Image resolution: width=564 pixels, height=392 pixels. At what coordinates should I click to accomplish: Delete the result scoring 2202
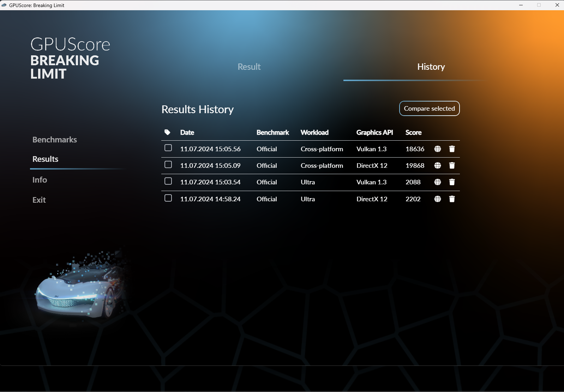[452, 199]
